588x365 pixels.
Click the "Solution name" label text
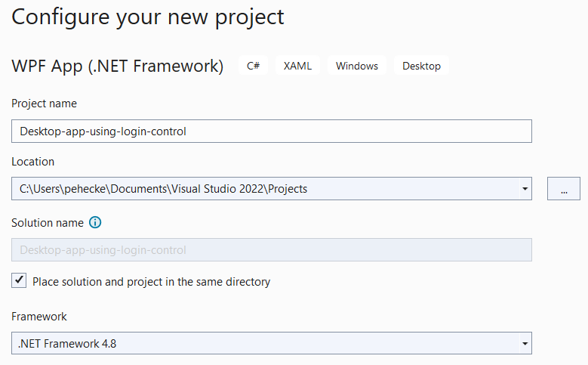pyautogui.click(x=47, y=223)
